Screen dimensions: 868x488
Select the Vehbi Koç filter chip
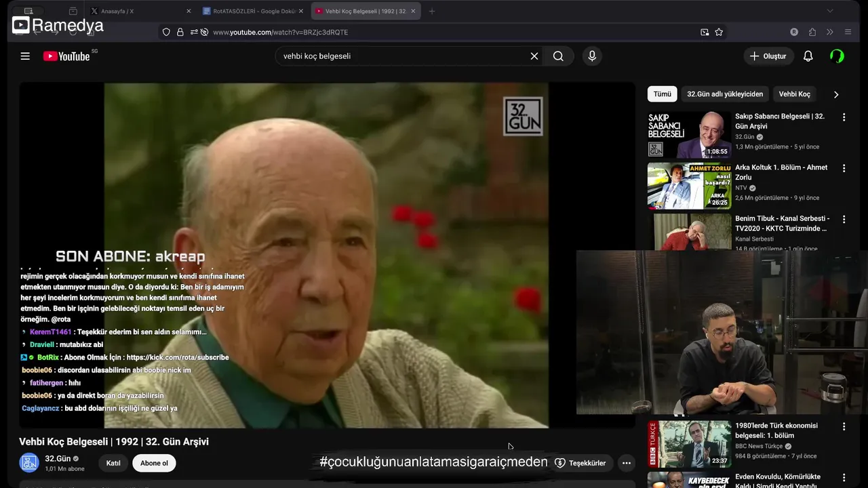point(795,94)
